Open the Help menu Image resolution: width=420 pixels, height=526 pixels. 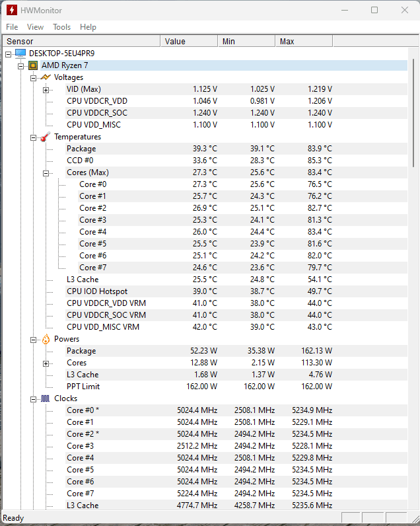pos(88,27)
